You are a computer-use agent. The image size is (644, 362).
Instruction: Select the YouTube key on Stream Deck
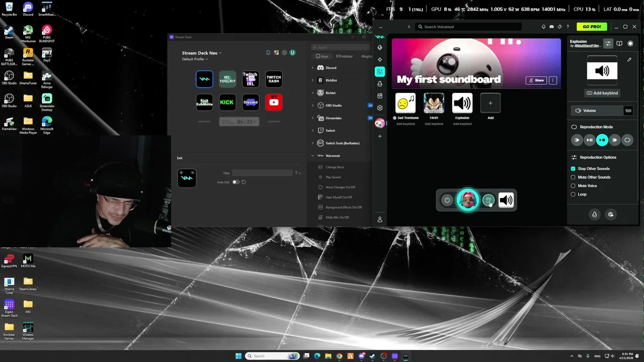tap(274, 102)
